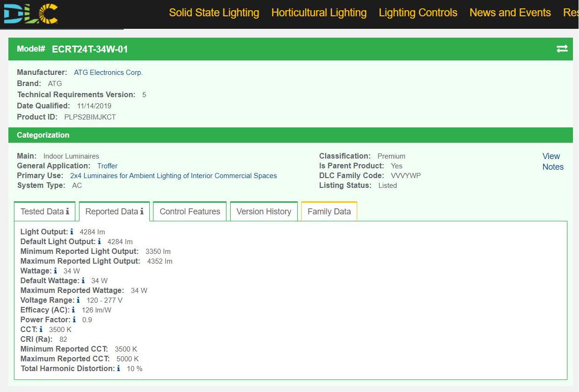Viewport: 579px width, 392px height.
Task: Click the info icon next to Wattage
Action: [x=55, y=271]
